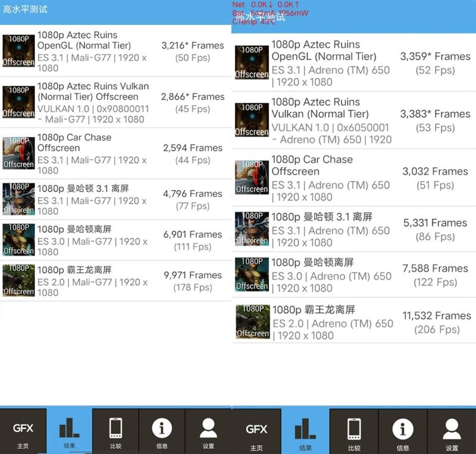Tap Aztec Ruins Vulkan thumbnail, Adreno 650 screen
This screenshot has height=454, width=476.
(x=252, y=120)
